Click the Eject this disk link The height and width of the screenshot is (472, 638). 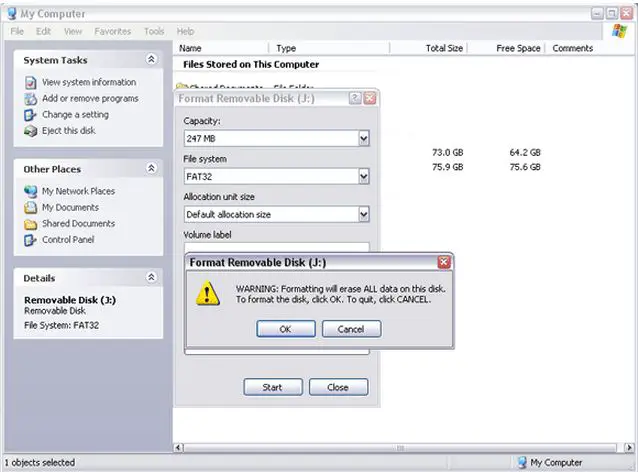tap(69, 131)
